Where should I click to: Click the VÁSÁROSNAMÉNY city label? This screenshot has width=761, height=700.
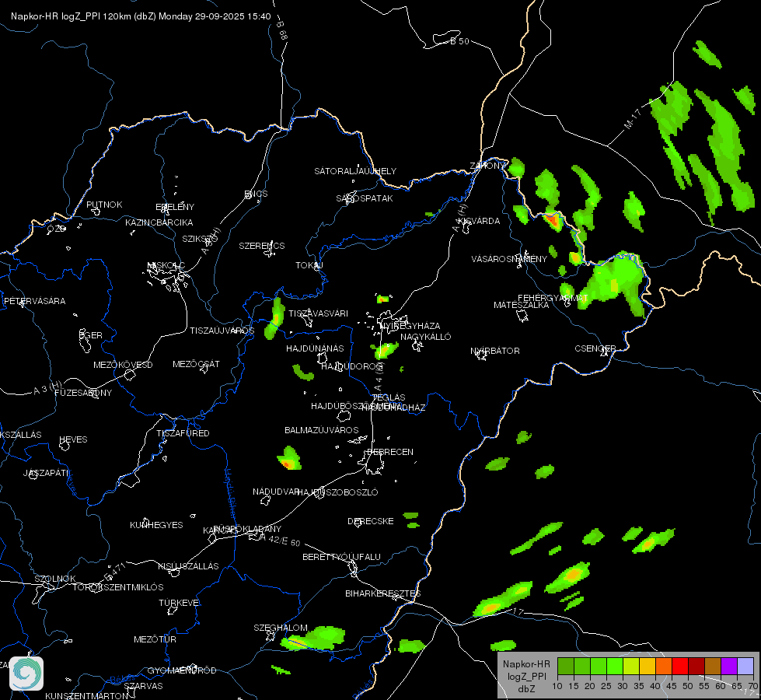509,259
